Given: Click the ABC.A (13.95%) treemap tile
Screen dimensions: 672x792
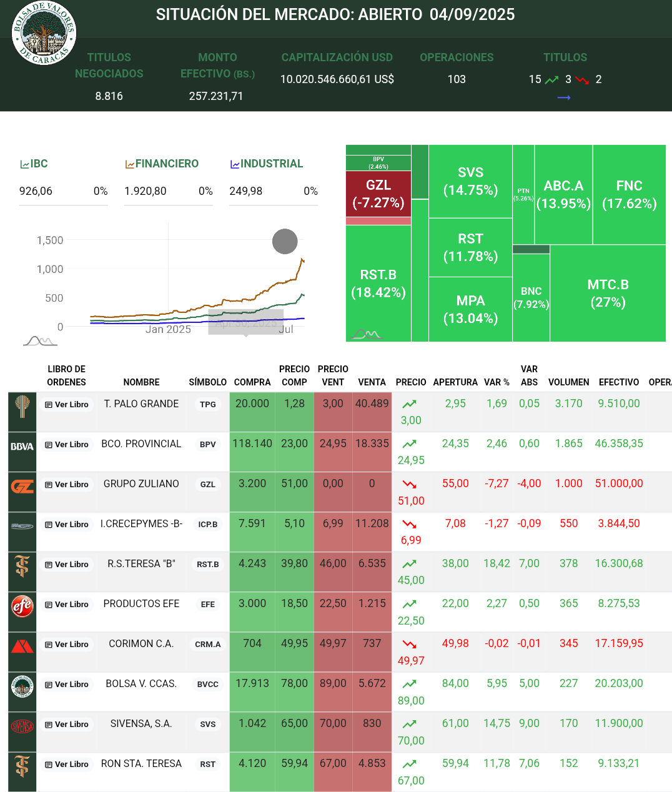Looking at the screenshot, I should [563, 195].
